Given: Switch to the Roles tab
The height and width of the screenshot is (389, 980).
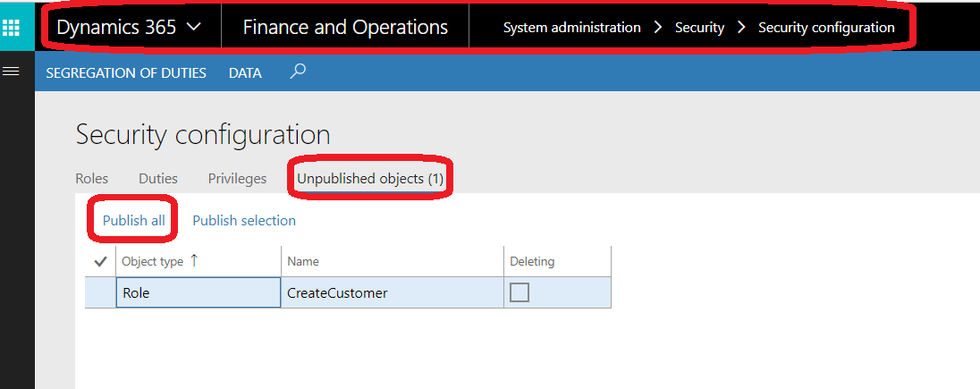Looking at the screenshot, I should coord(92,179).
